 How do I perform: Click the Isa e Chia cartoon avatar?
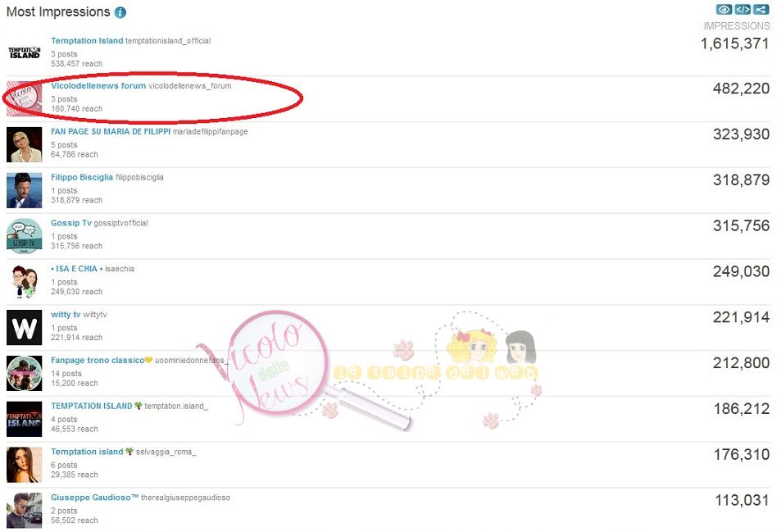25,282
